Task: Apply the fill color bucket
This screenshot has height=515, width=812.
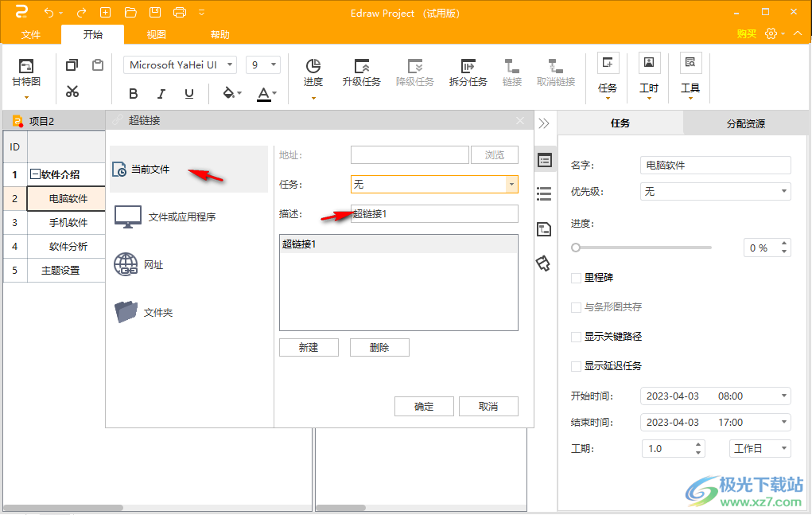Action: point(228,93)
